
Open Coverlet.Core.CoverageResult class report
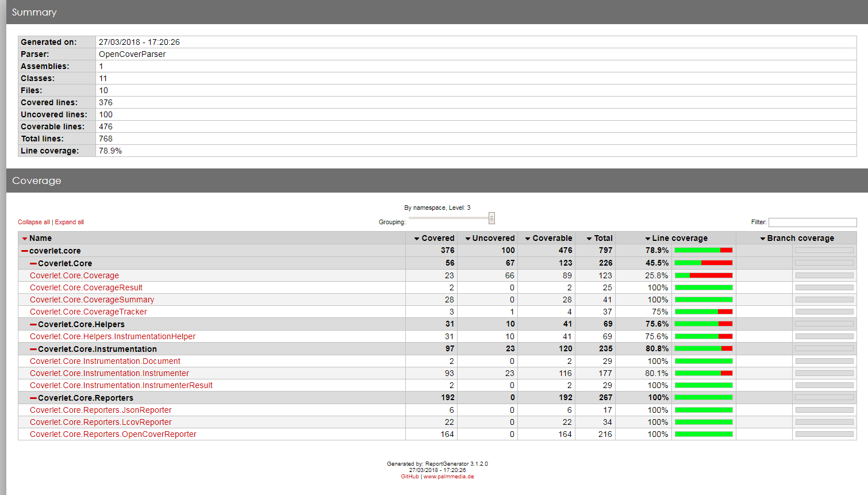point(86,287)
